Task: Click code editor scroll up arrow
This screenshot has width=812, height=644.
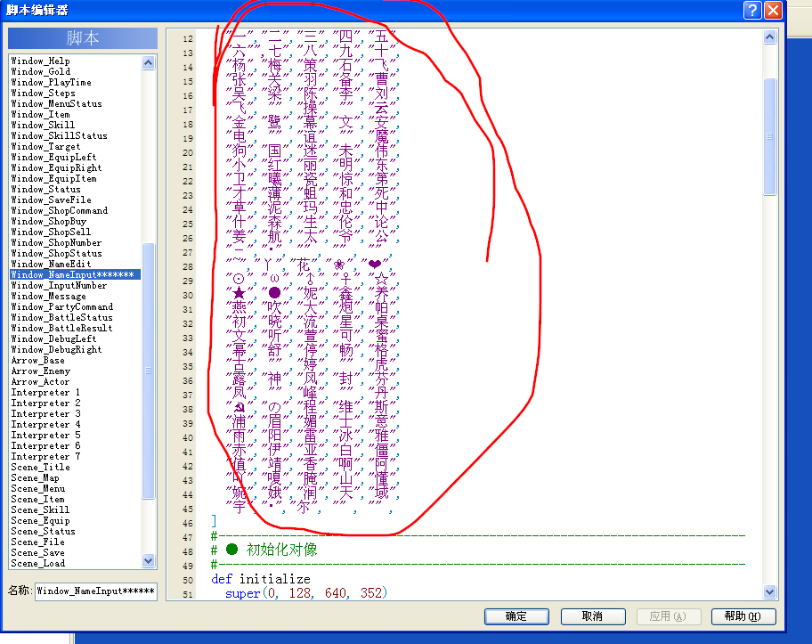Action: click(x=769, y=37)
